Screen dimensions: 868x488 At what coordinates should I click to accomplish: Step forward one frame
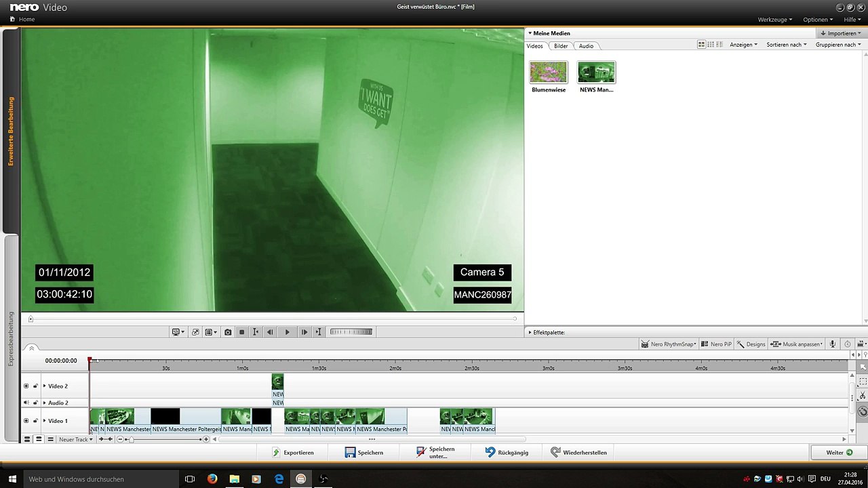[304, 332]
